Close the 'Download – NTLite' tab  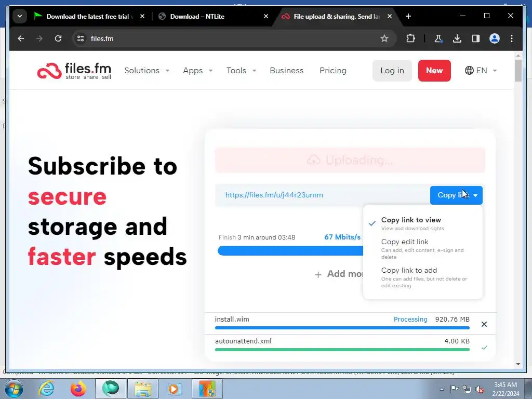point(266,16)
